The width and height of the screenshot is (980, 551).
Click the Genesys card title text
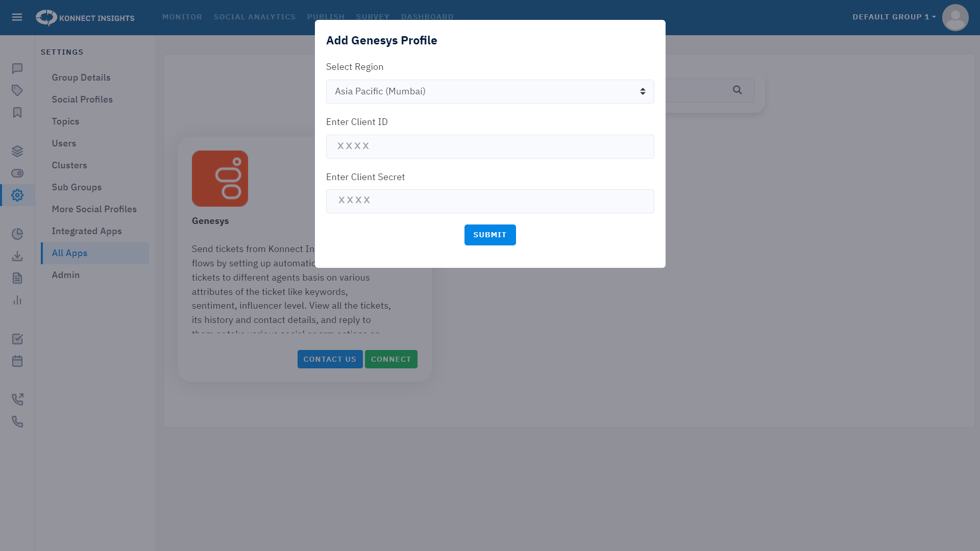coord(210,221)
